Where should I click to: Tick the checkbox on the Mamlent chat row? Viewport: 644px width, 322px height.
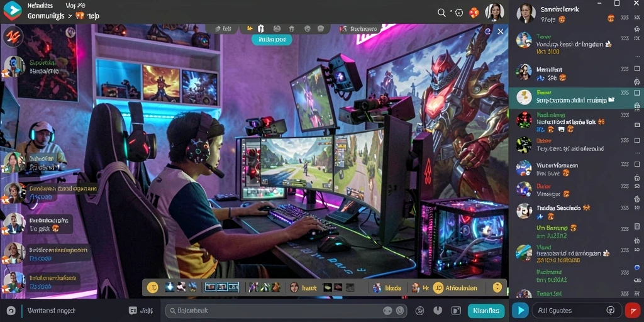pyautogui.click(x=637, y=69)
